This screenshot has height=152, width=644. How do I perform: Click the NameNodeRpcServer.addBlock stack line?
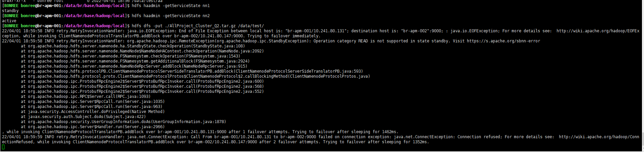[134, 66]
